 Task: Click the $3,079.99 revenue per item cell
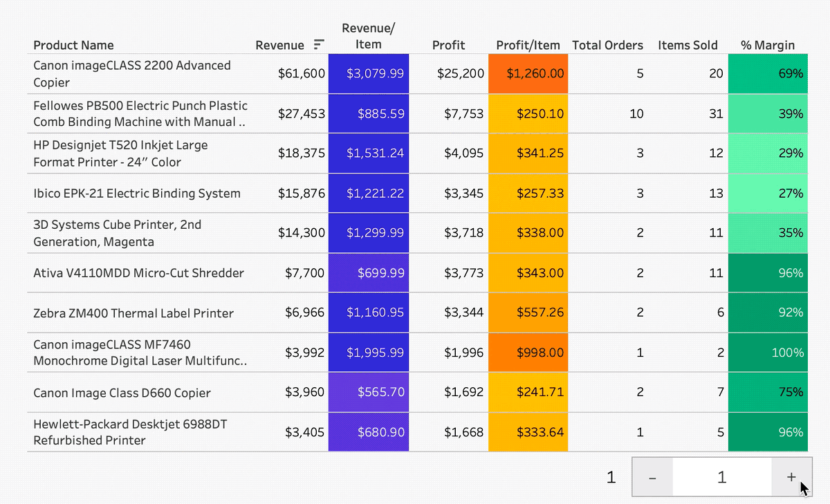[x=369, y=73]
